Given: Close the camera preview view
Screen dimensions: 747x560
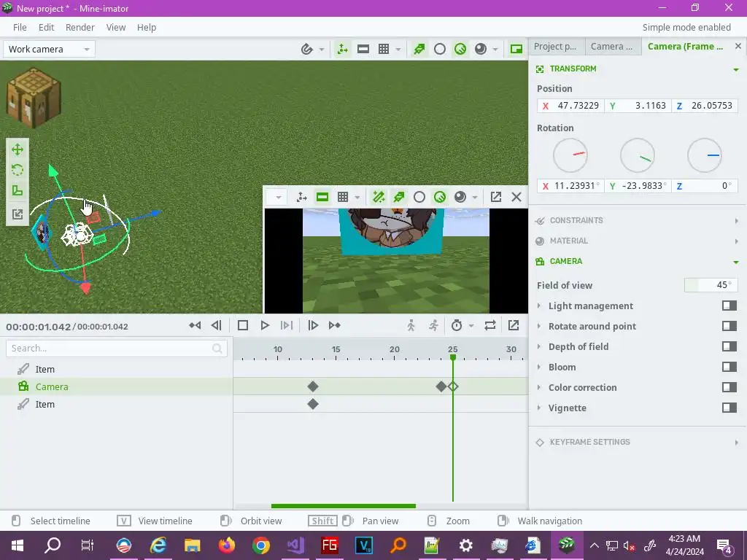Looking at the screenshot, I should coord(516,197).
